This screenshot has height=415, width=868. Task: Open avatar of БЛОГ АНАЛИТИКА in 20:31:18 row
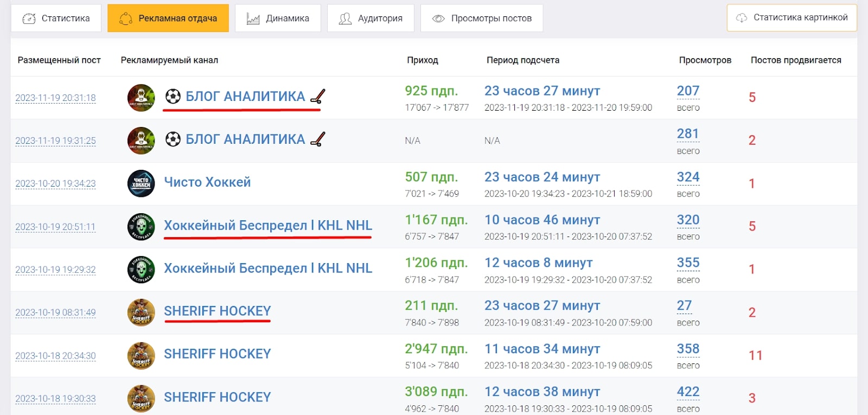pos(141,98)
